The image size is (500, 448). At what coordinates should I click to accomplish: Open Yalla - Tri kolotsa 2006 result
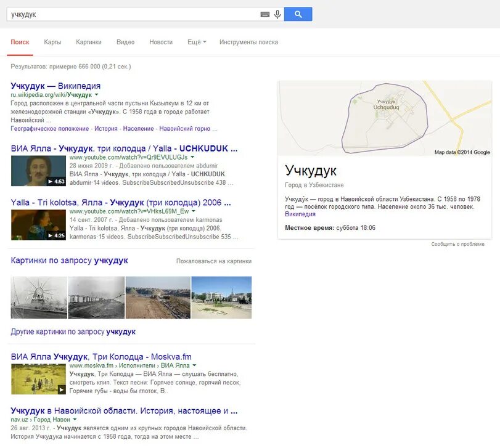121,203
